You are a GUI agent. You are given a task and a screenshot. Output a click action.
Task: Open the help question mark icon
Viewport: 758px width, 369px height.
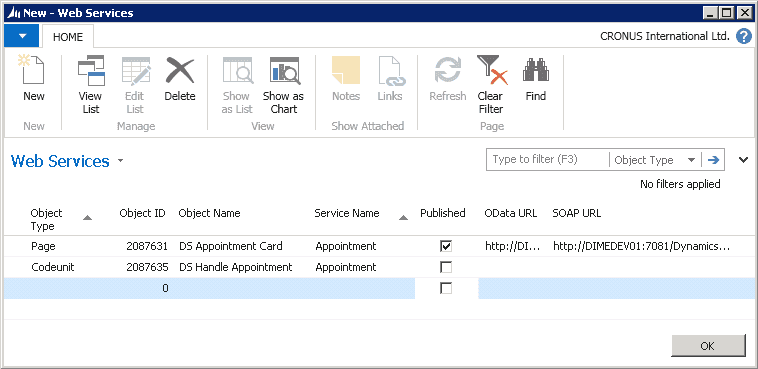click(743, 36)
